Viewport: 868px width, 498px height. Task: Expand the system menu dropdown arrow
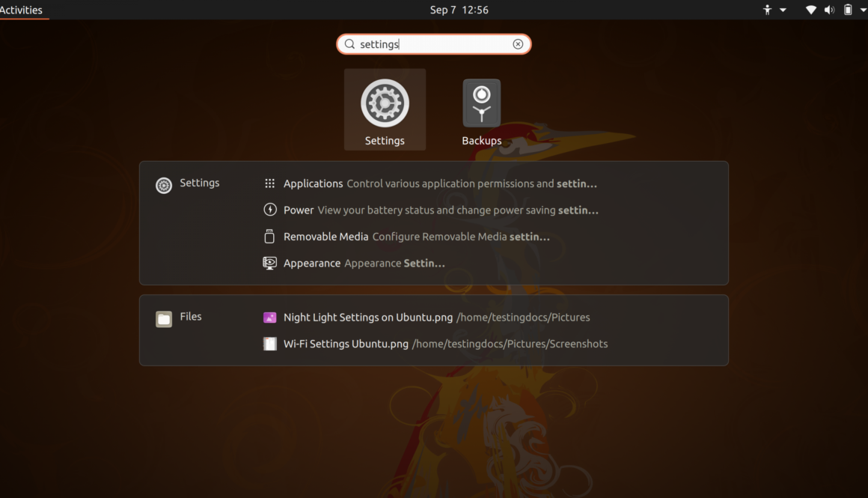click(x=863, y=10)
